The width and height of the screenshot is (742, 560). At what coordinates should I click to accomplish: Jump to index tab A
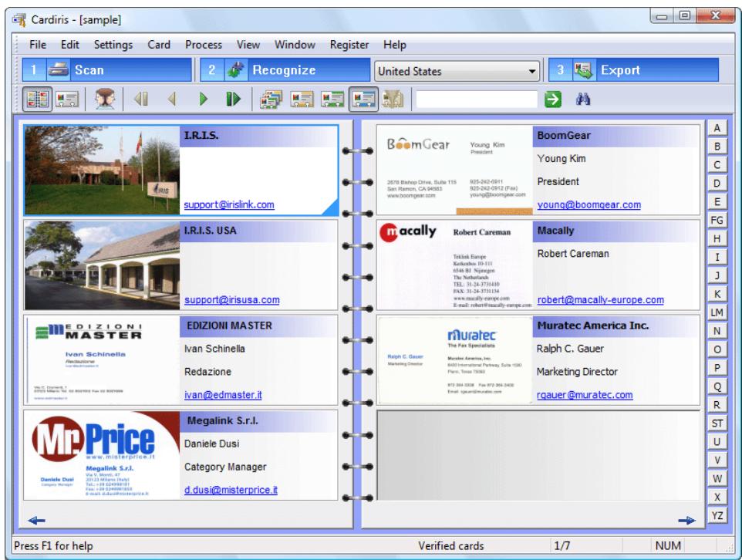tap(717, 128)
